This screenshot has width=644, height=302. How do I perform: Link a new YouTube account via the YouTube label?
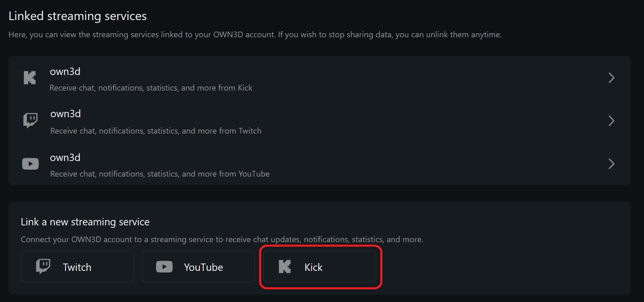[x=203, y=267]
